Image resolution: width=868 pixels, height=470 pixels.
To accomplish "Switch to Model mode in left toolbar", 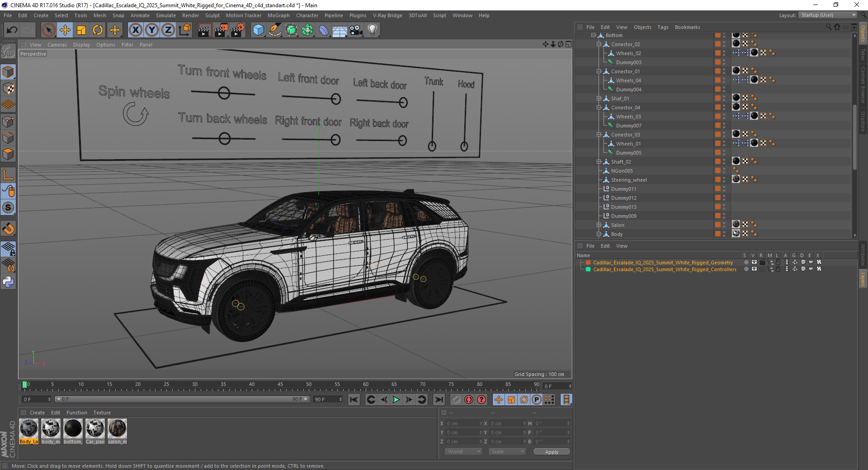I will click(x=8, y=72).
